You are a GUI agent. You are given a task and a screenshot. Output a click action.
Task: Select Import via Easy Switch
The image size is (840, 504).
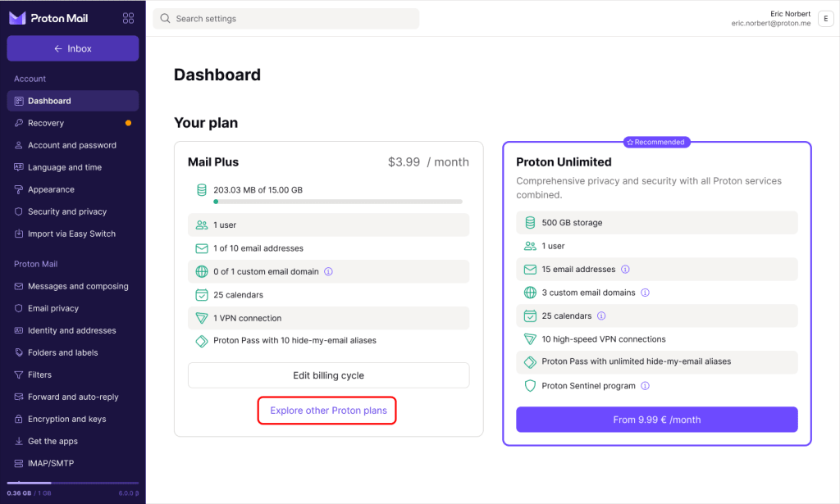pos(71,234)
